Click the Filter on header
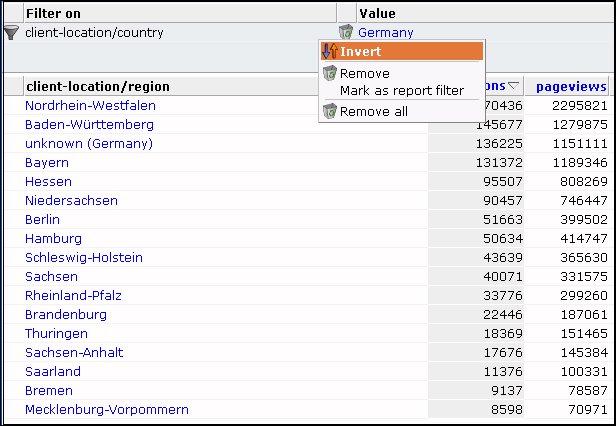The image size is (616, 426). tap(53, 14)
